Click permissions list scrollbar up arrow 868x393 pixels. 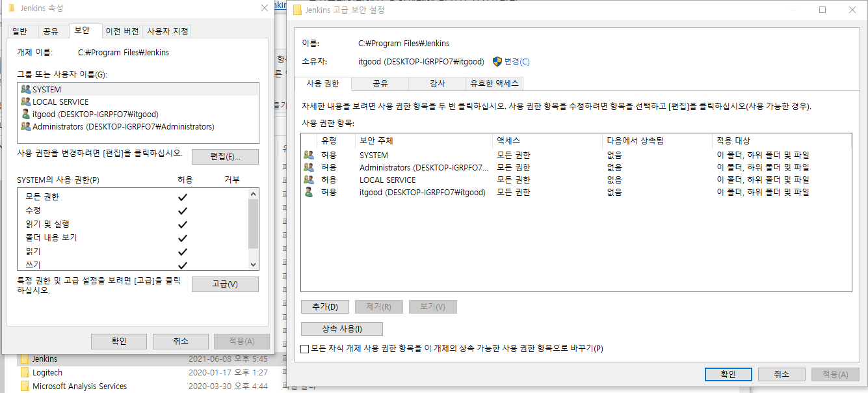pyautogui.click(x=254, y=194)
